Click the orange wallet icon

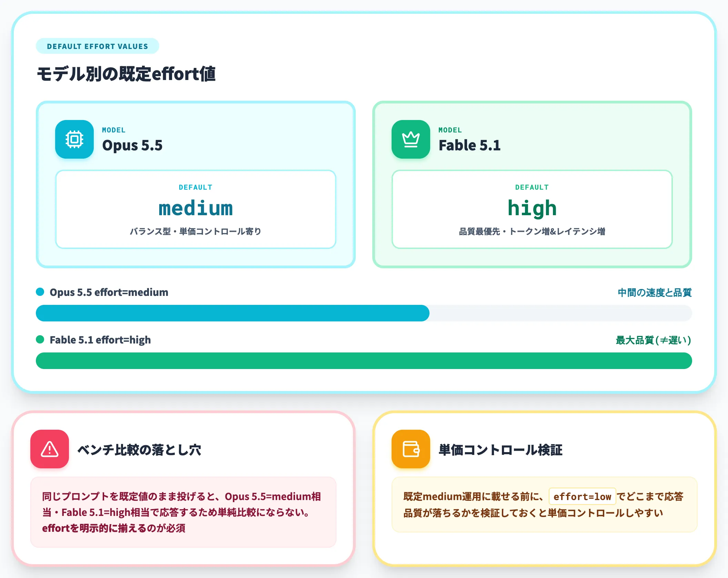411,449
